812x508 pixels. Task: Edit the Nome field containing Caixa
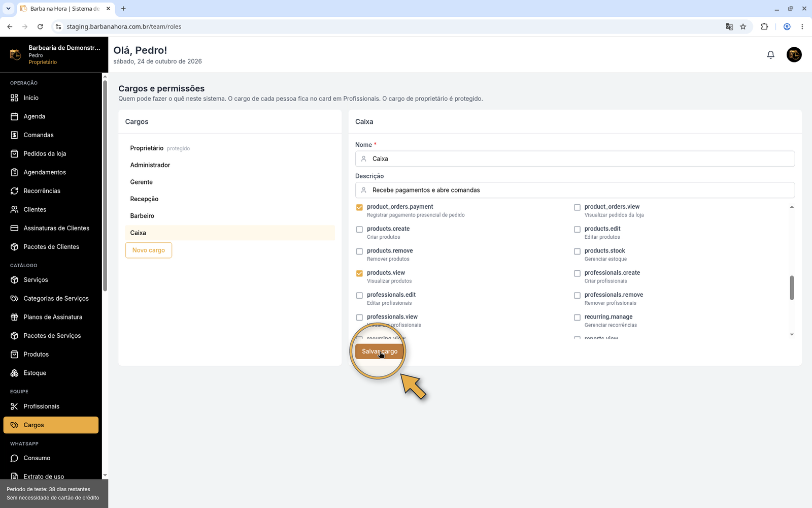point(575,158)
